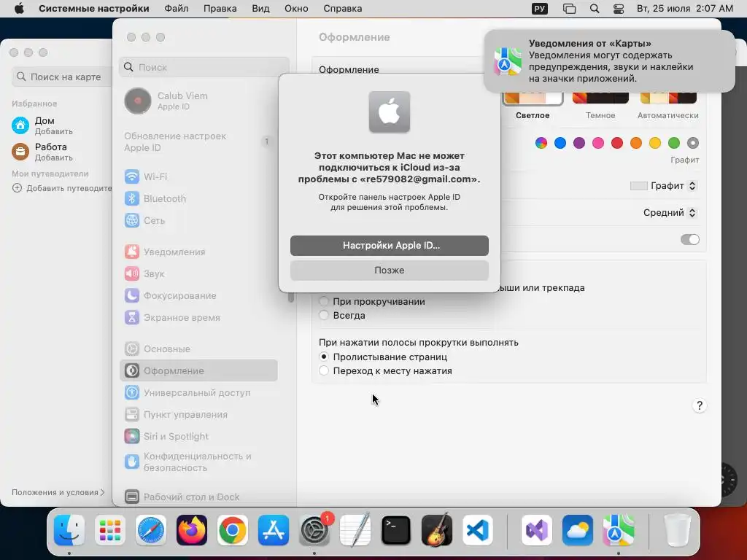Toggle the switch below Средний dropdown

(690, 239)
